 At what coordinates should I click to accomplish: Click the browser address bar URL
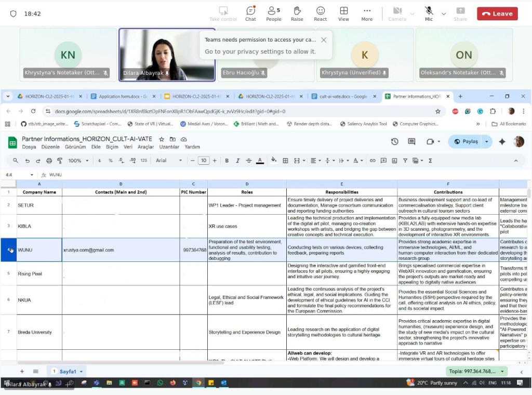pos(170,111)
